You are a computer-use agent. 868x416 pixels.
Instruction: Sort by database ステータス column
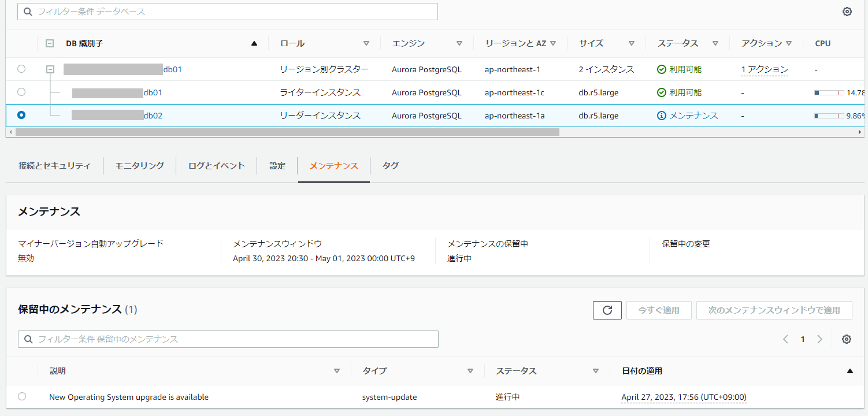pyautogui.click(x=715, y=43)
